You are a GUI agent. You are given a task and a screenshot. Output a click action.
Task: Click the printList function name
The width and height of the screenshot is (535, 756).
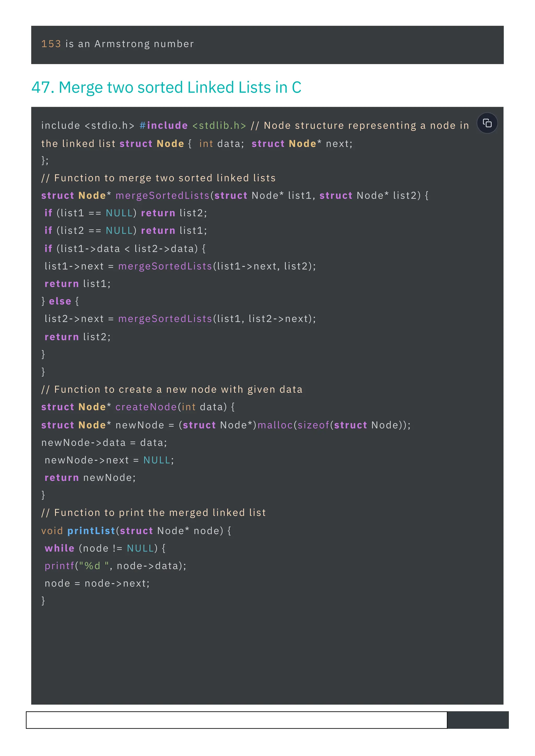pos(91,531)
